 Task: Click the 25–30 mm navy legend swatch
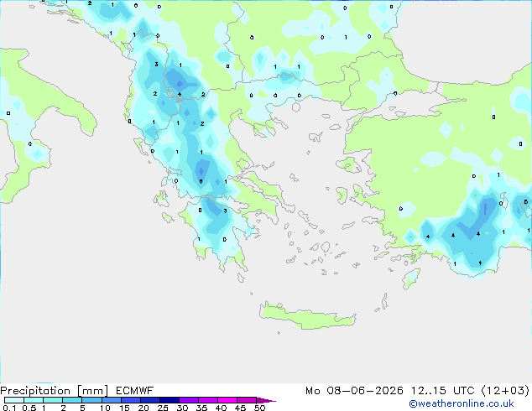pyautogui.click(x=170, y=400)
